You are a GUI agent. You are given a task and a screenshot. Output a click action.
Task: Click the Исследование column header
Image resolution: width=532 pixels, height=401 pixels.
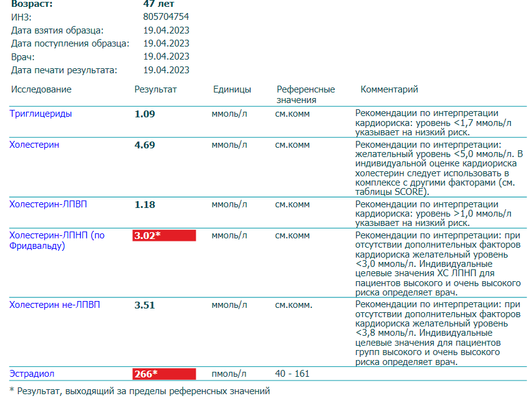pos(41,89)
